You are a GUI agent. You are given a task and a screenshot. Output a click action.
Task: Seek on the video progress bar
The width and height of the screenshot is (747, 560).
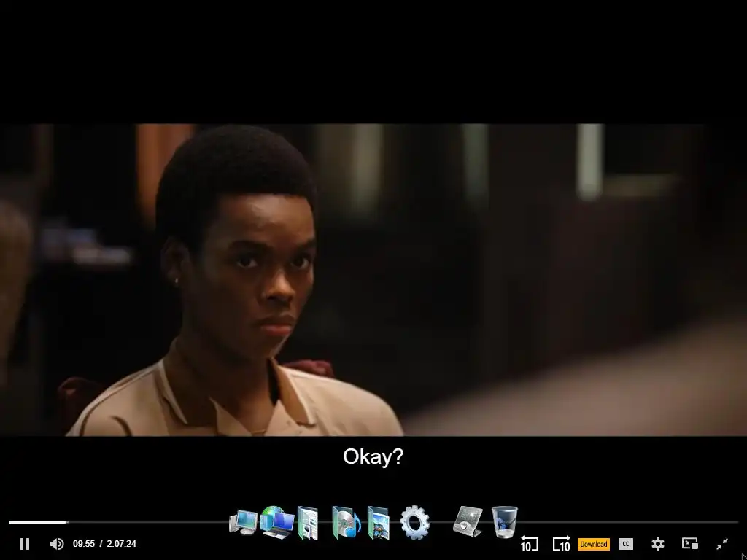[373, 522]
